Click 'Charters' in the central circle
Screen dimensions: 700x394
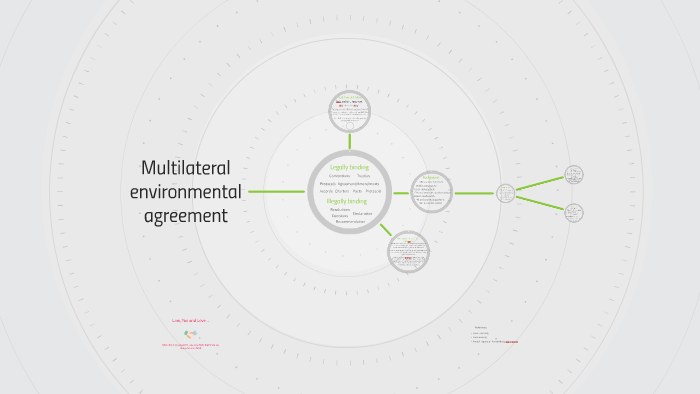(x=342, y=191)
